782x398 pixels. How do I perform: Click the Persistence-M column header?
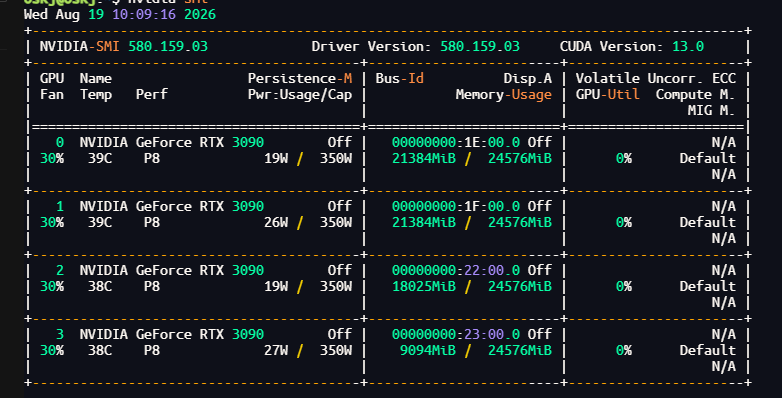point(300,78)
